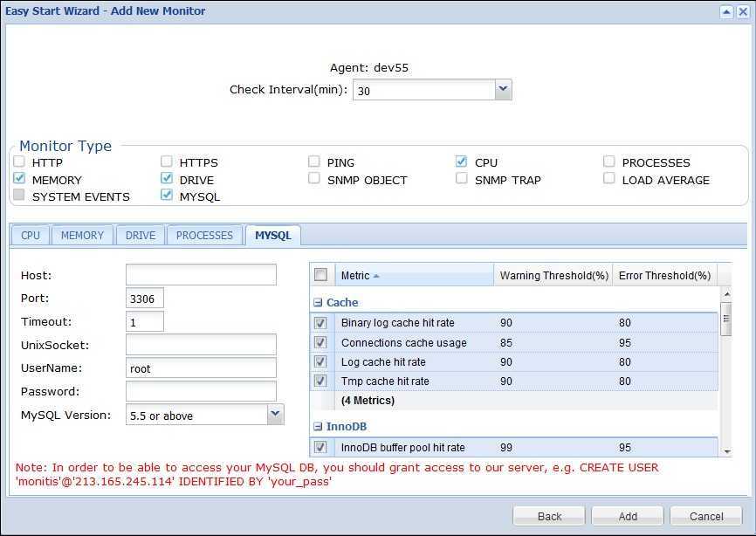Focus the UnixSocket input field
This screenshot has width=756, height=536.
tap(201, 345)
